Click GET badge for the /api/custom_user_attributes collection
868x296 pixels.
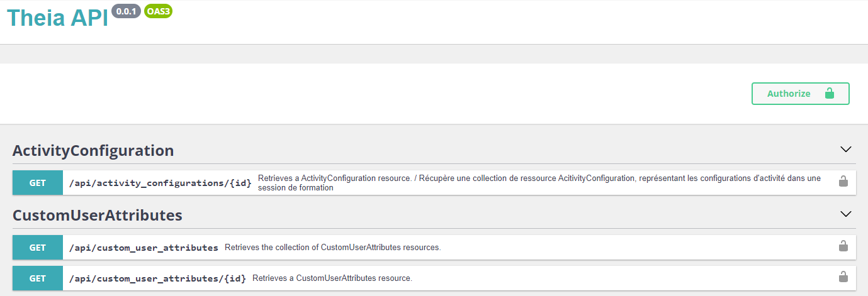click(38, 248)
